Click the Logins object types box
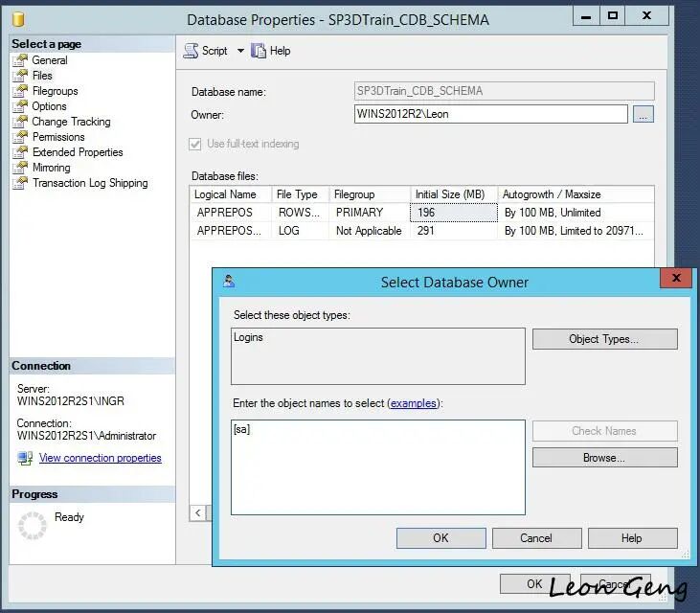The image size is (700, 613). [378, 356]
